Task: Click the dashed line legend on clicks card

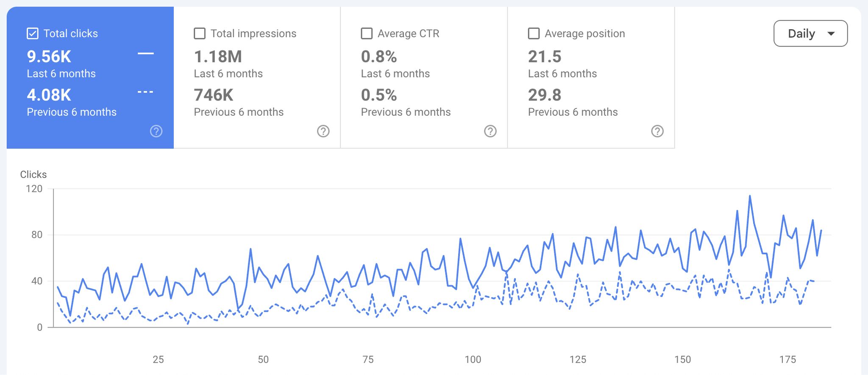Action: click(145, 91)
